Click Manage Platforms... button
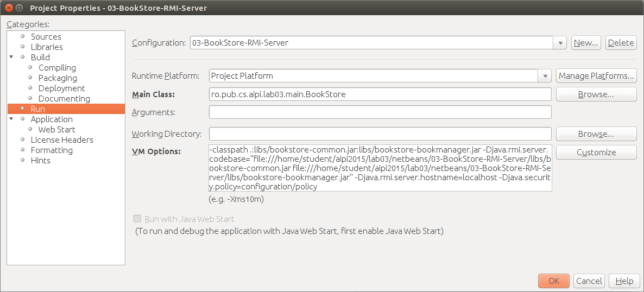 tap(596, 76)
